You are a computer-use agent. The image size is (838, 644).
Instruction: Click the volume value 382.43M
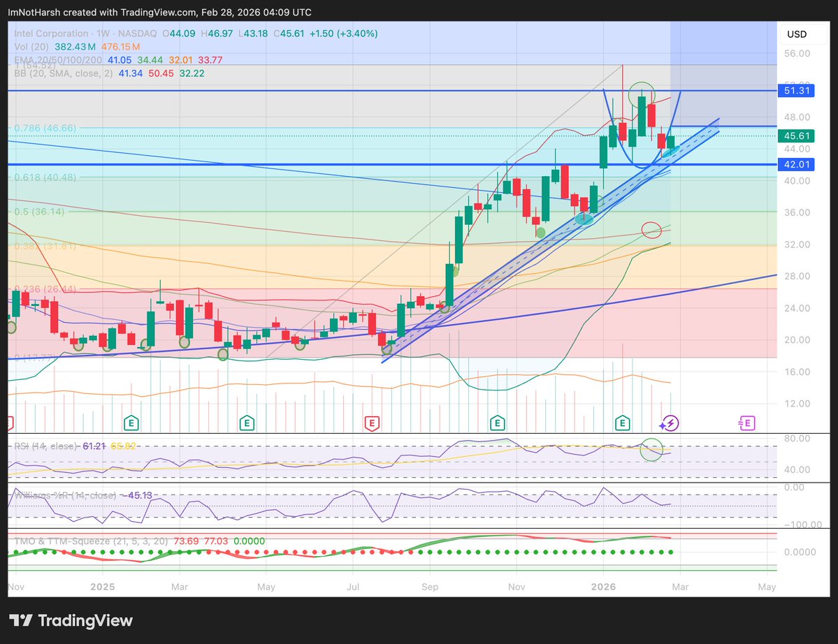(75, 47)
